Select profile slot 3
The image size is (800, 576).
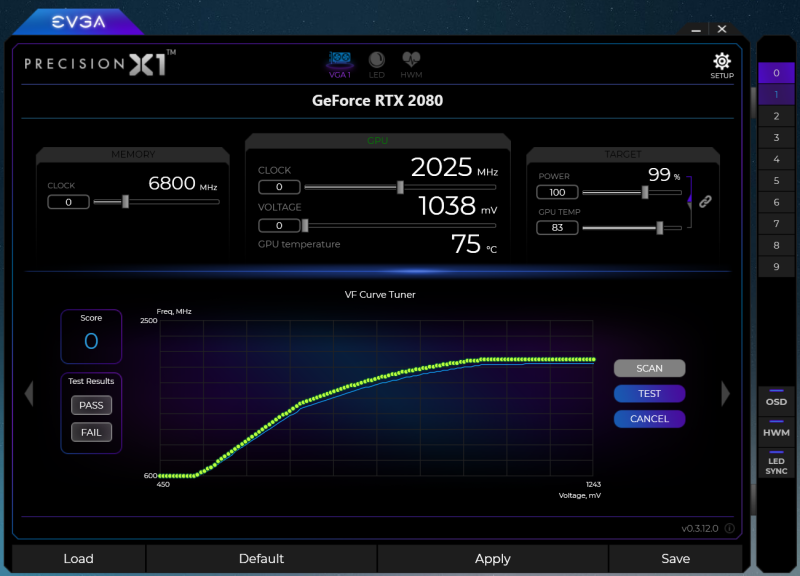pos(776,137)
